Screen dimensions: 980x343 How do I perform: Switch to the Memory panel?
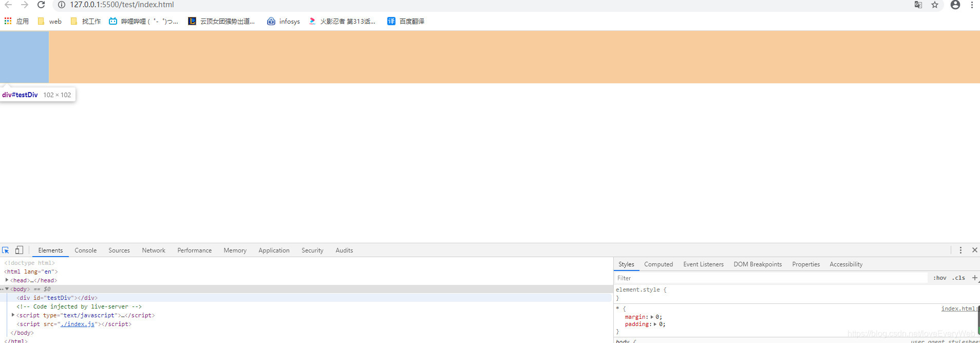click(235, 250)
